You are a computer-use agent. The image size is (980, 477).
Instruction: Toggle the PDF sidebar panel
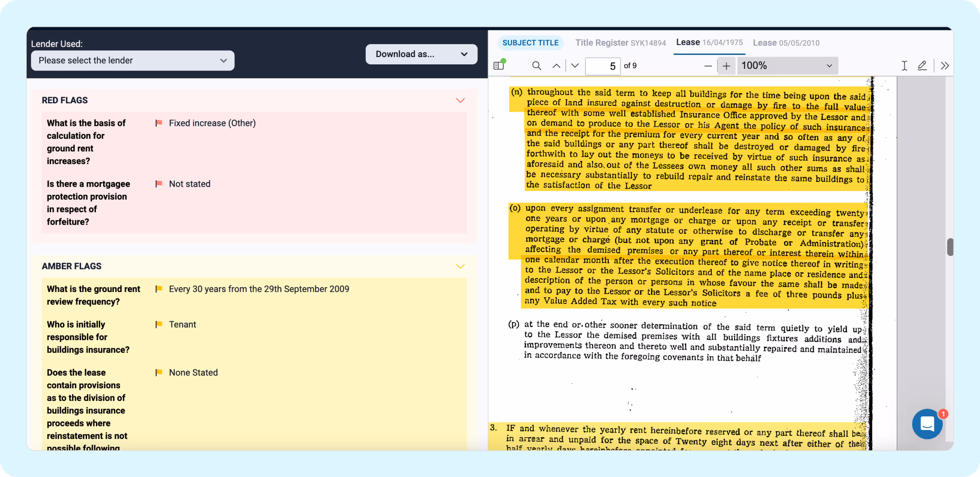[x=499, y=66]
